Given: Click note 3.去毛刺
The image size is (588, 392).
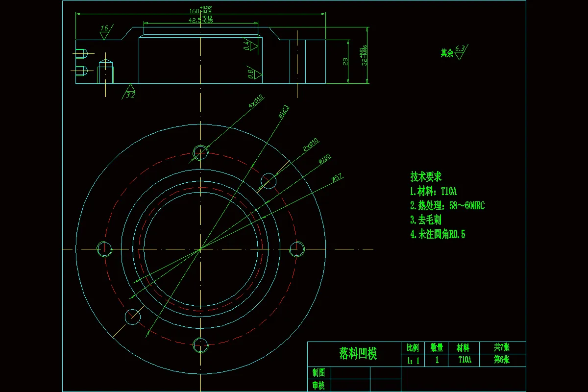Looking at the screenshot, I should point(426,220).
